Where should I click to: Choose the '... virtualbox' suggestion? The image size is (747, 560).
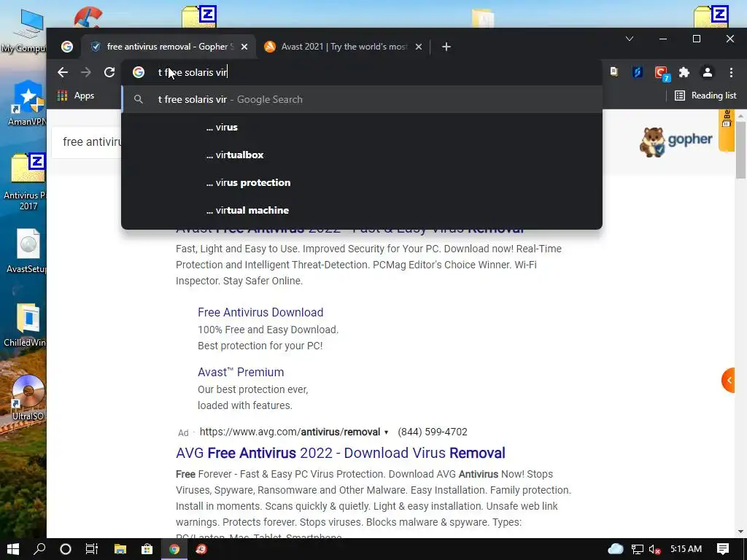point(362,155)
